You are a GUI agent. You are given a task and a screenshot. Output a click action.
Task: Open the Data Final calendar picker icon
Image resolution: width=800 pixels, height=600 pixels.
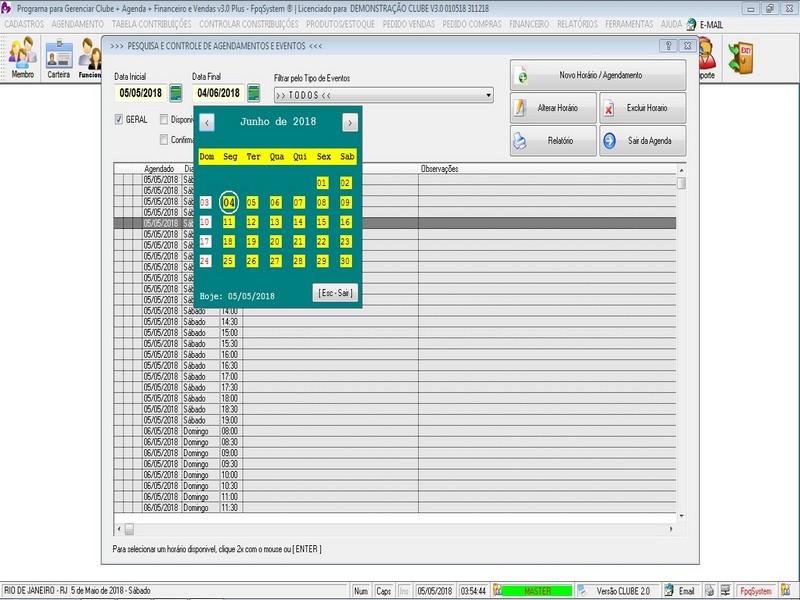pyautogui.click(x=254, y=93)
